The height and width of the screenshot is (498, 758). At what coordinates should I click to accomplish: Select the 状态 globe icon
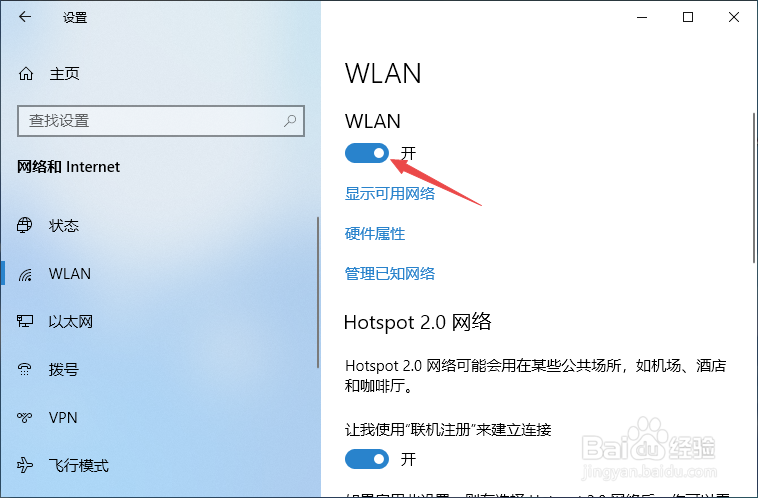click(x=25, y=225)
